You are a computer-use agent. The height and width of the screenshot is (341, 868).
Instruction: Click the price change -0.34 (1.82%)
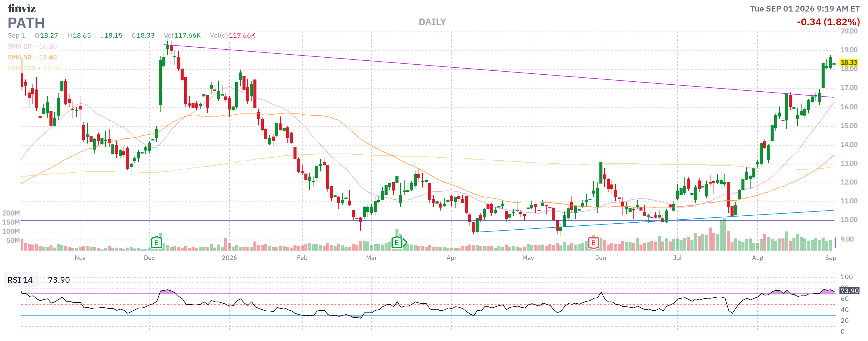[x=828, y=22]
